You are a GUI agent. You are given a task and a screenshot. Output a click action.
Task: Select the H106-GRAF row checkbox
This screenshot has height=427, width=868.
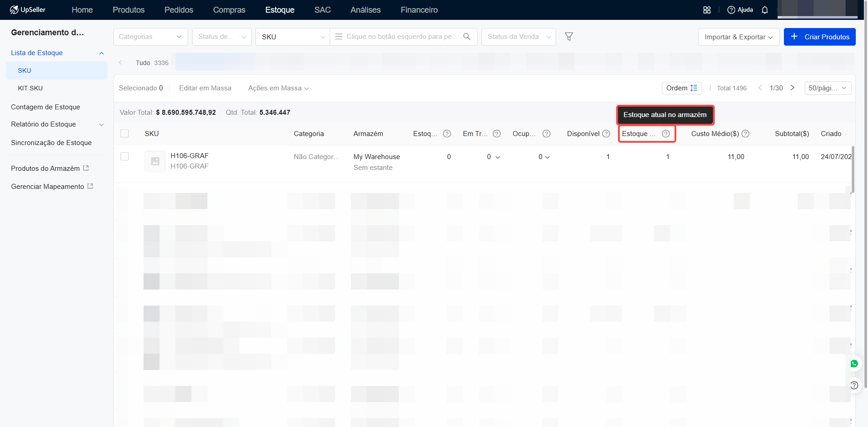click(x=125, y=156)
